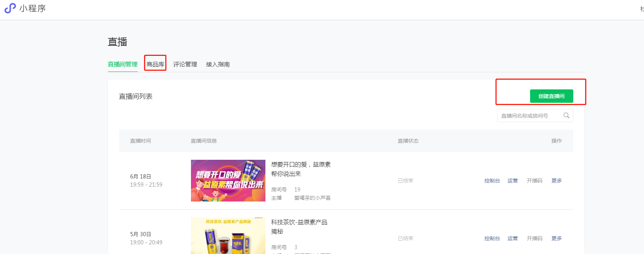Click 开播码 for the 6月18日 live room

535,181
